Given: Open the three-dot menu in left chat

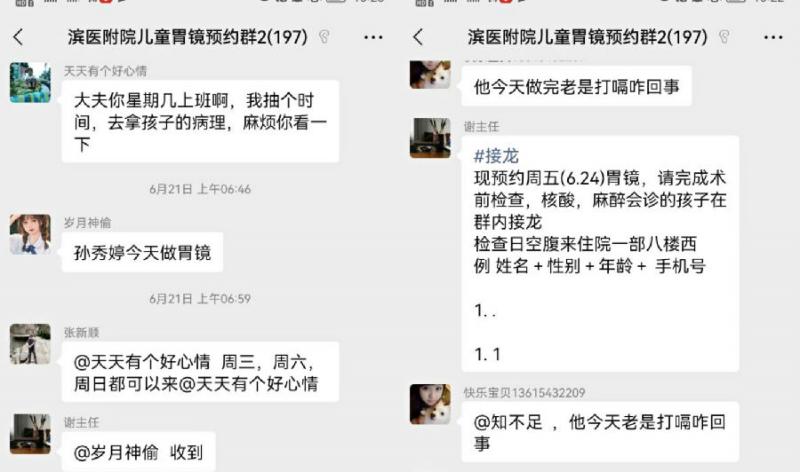Looking at the screenshot, I should [x=373, y=37].
